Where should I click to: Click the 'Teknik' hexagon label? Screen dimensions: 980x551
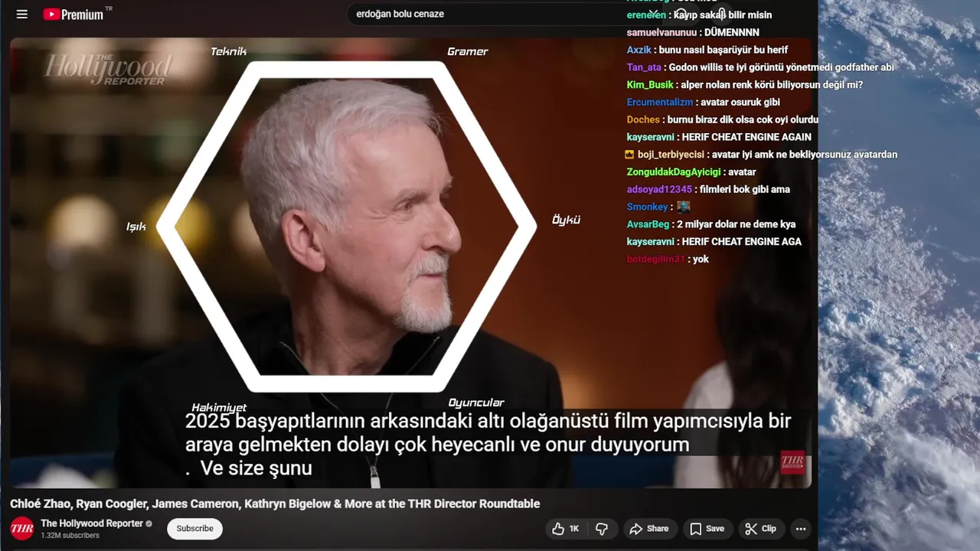(229, 51)
